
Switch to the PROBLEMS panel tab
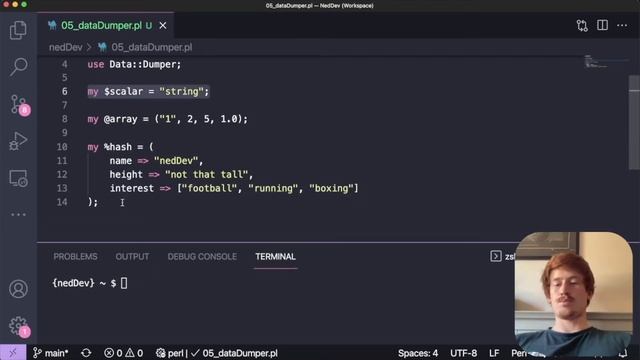pos(76,257)
